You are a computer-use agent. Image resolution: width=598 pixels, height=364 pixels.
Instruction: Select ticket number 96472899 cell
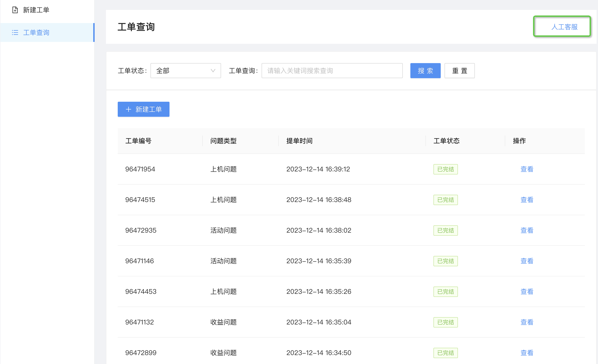coord(141,353)
